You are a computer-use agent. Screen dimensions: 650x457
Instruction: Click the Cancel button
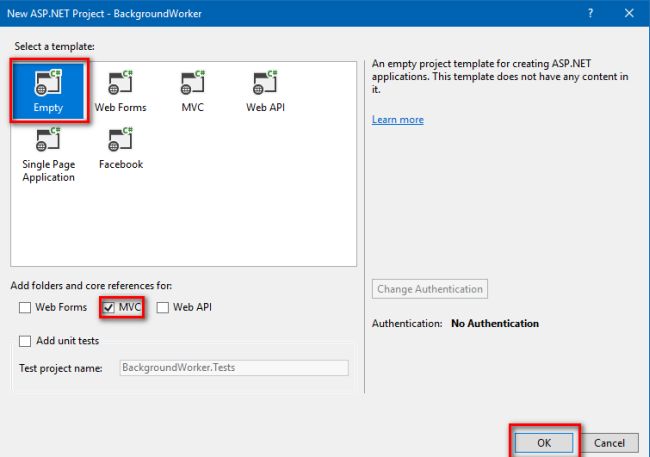[x=609, y=443]
